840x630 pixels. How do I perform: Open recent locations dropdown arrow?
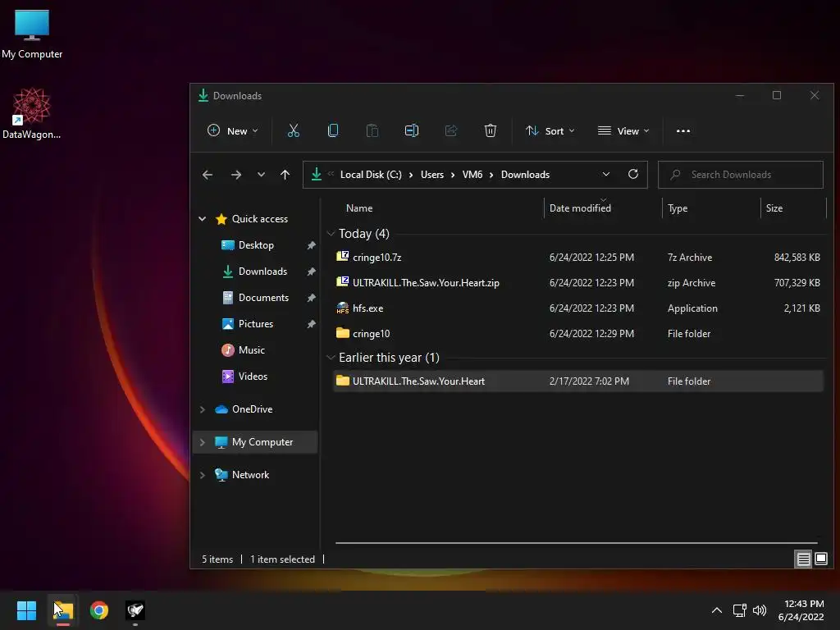pyautogui.click(x=261, y=175)
